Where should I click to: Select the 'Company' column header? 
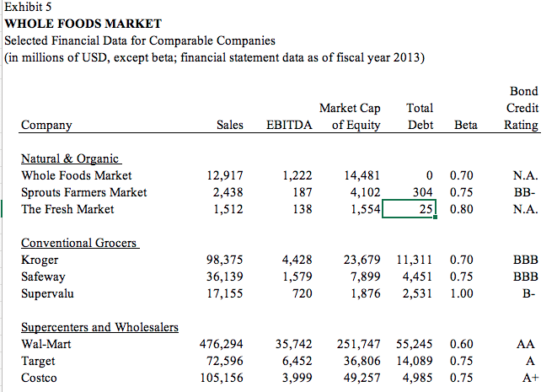(x=46, y=125)
